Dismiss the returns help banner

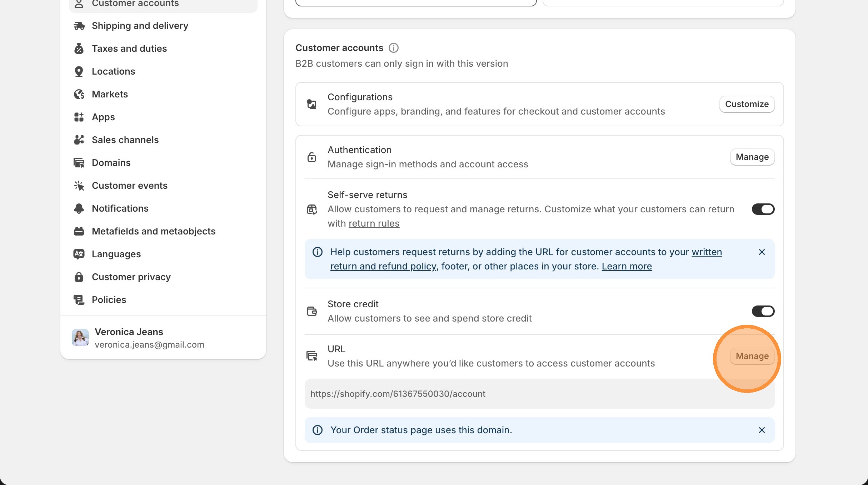[762, 252]
